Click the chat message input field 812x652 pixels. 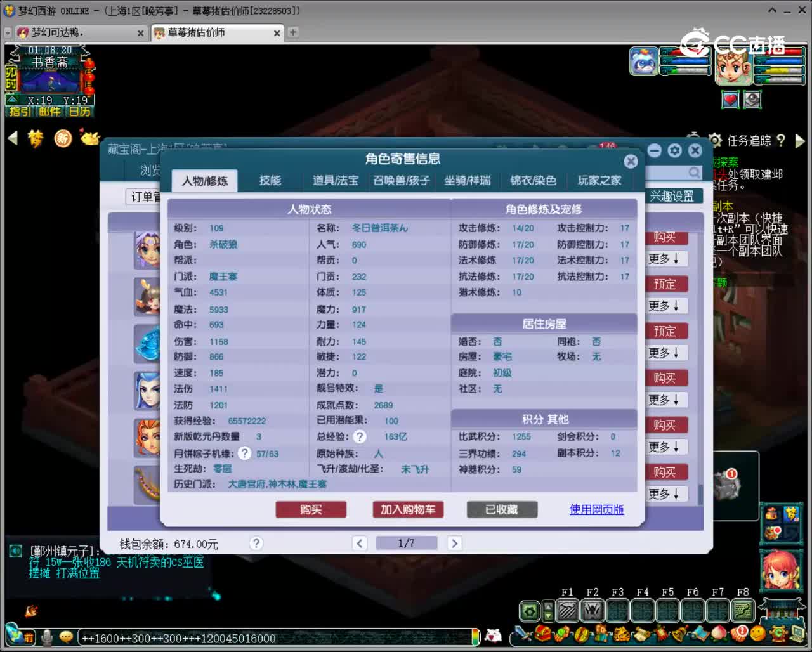tap(254, 638)
